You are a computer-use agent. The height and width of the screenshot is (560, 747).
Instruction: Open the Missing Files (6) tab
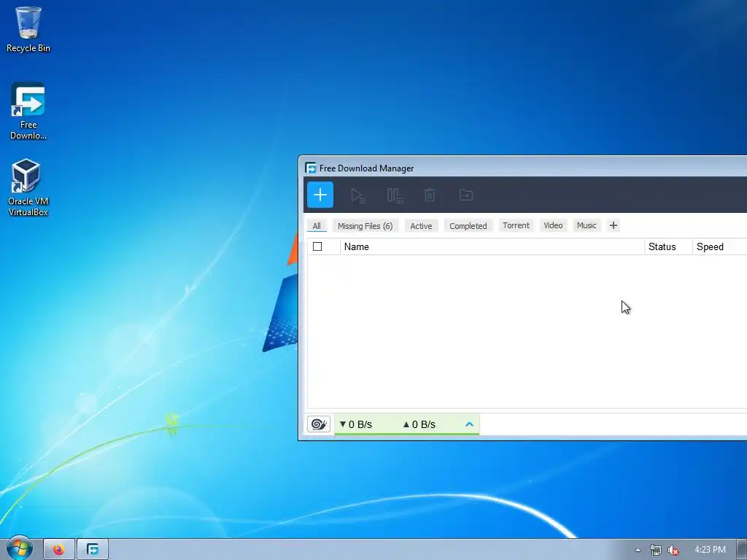pos(365,226)
